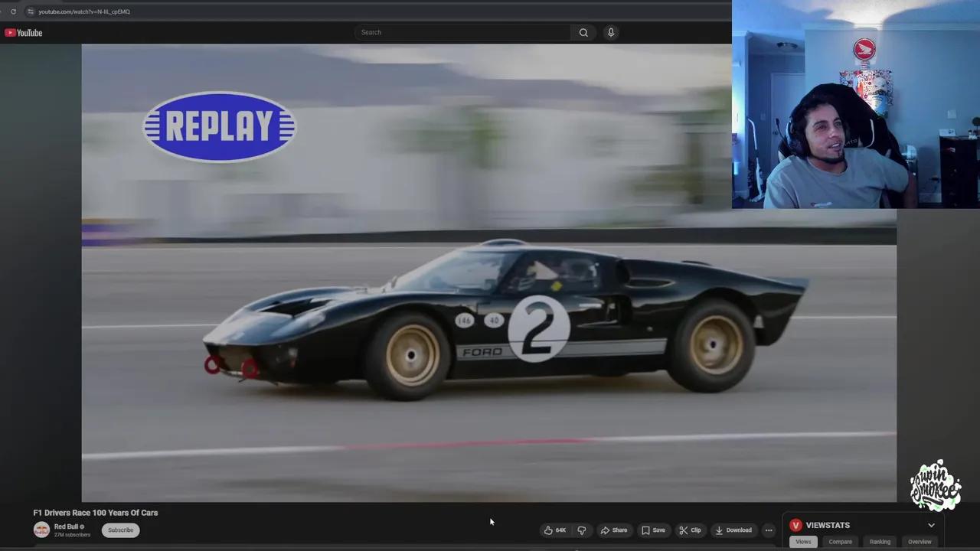Viewport: 980px width, 551px height.
Task: Select the Views tab in ViewStats
Action: pyautogui.click(x=803, y=542)
